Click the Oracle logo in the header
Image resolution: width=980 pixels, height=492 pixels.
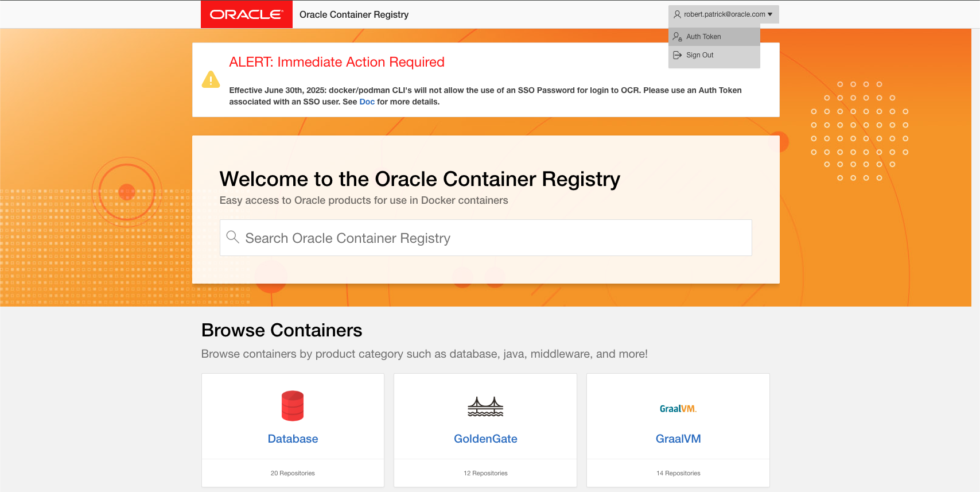tap(246, 14)
